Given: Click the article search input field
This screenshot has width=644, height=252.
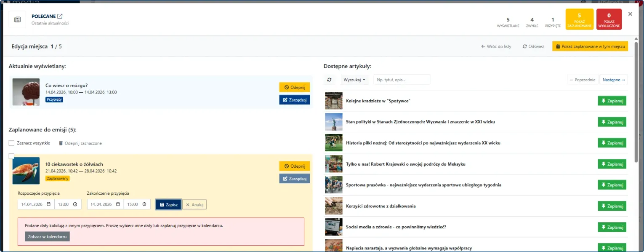Looking at the screenshot, I should point(402,80).
